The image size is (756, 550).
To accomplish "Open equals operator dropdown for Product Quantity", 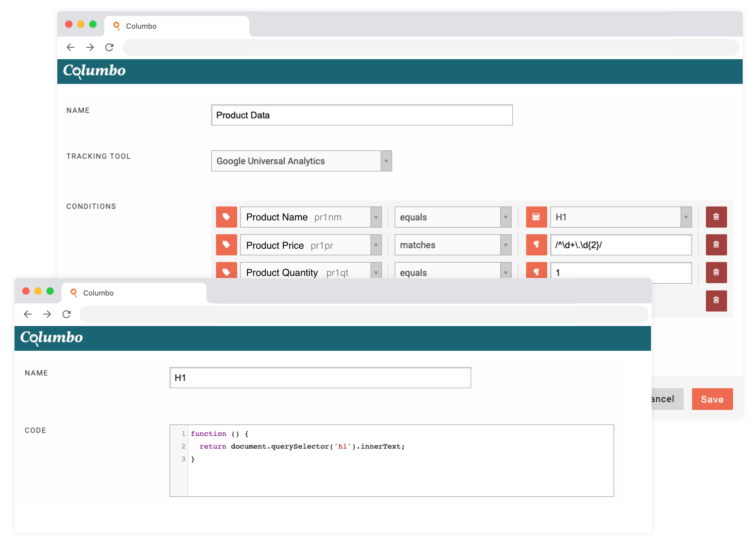I will tap(453, 271).
